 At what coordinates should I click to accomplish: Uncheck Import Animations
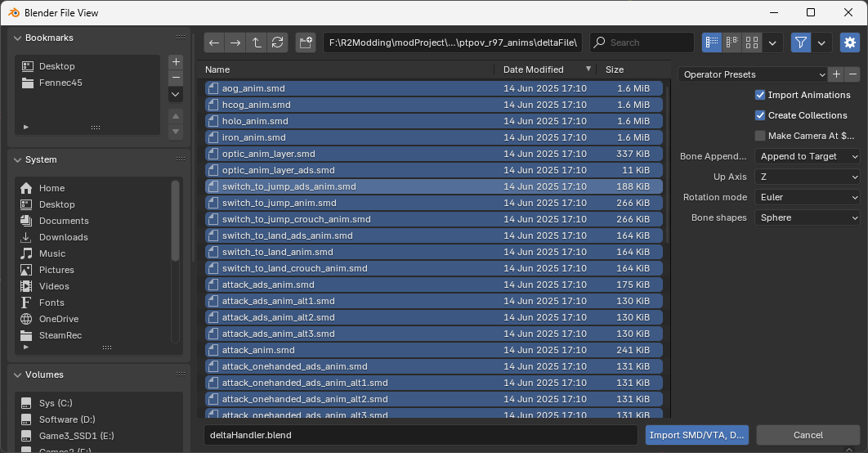760,95
